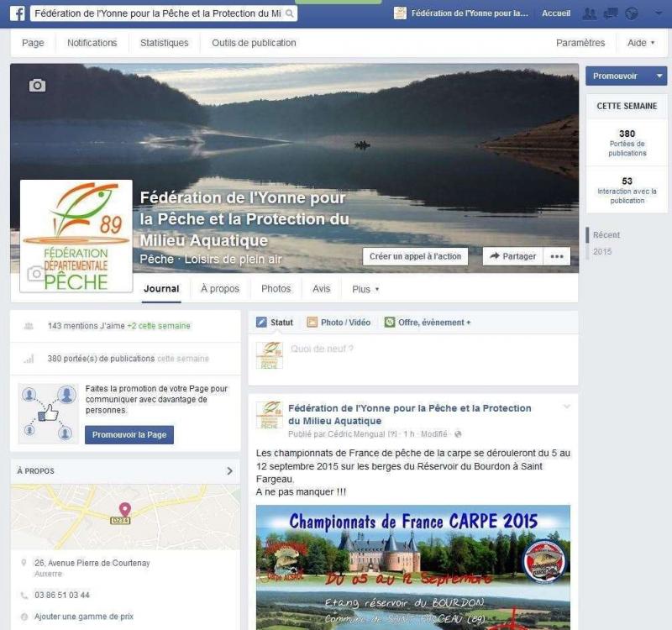Open the Aide dropdown menu
Screen dimensions: 672x630
641,43
